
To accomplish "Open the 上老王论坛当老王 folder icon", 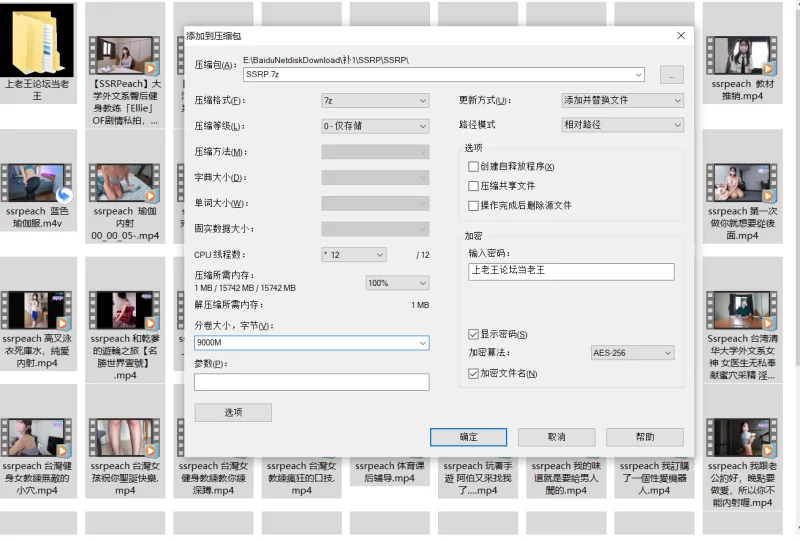I will [37, 40].
